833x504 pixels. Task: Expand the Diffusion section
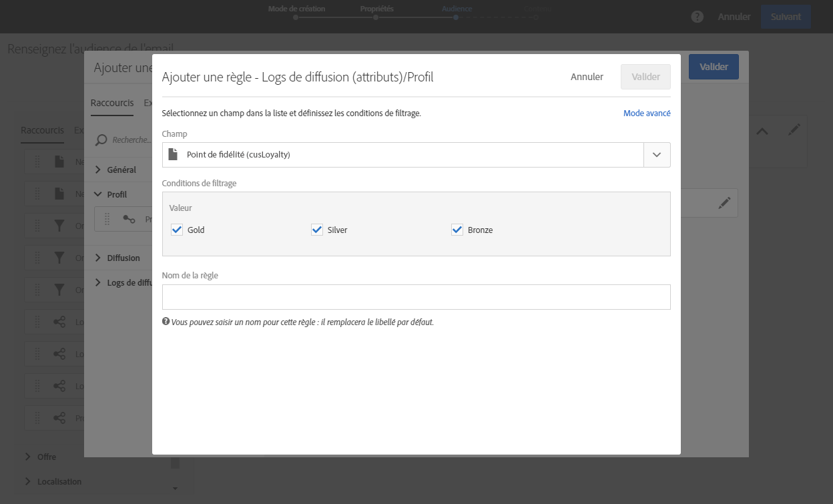pos(99,258)
